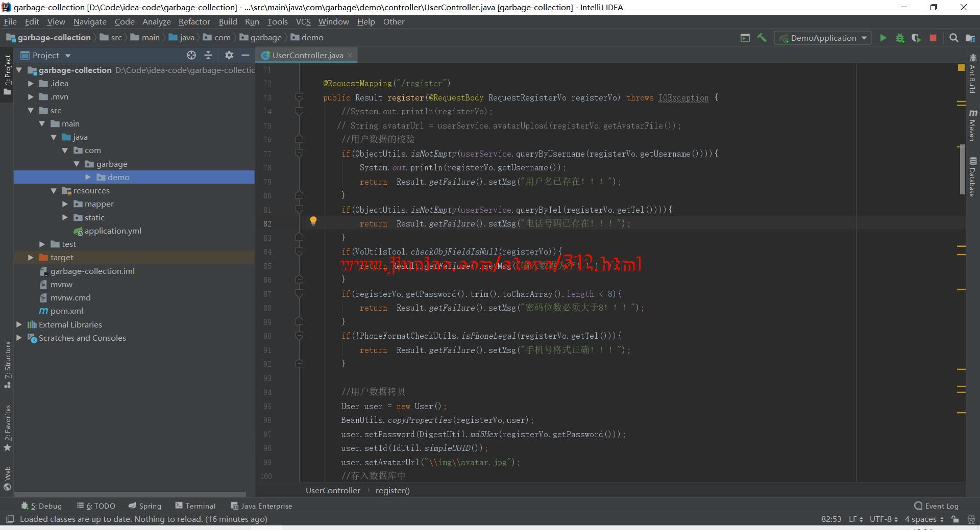Open Project panel settings gear

pos(229,55)
